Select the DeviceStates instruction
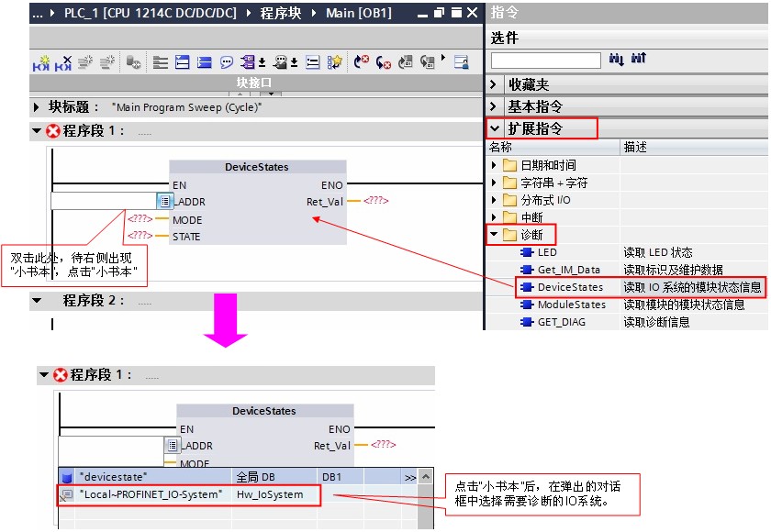Image resolution: width=771 pixels, height=532 pixels. pos(570,287)
